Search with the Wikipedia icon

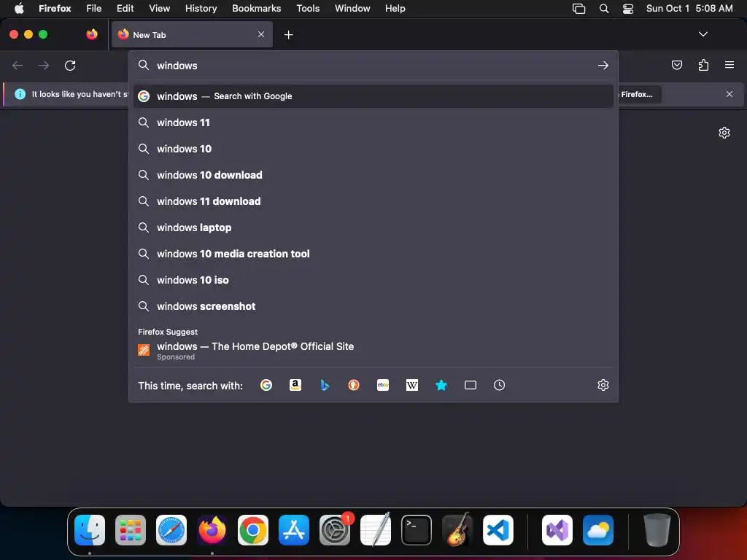pos(412,385)
